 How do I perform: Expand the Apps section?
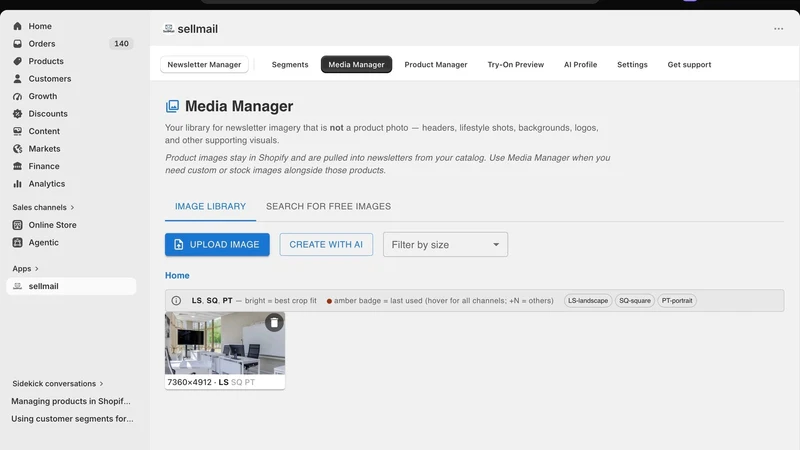26,268
